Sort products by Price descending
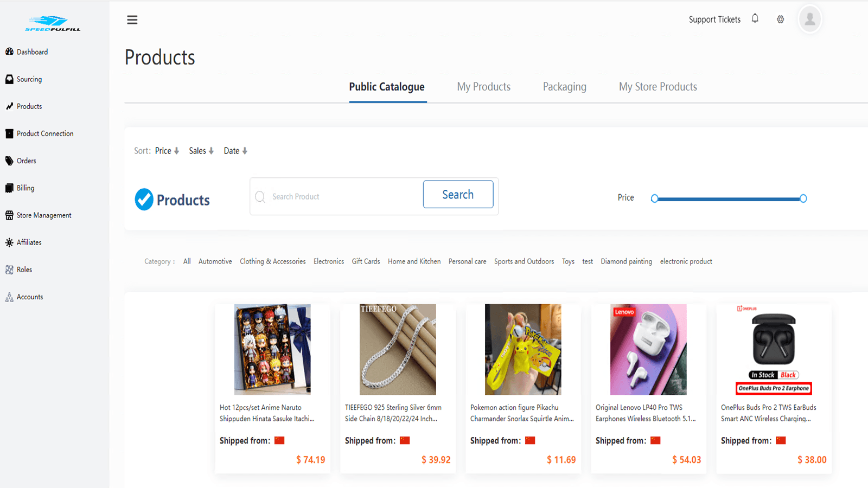This screenshot has height=488, width=868. pyautogui.click(x=167, y=151)
